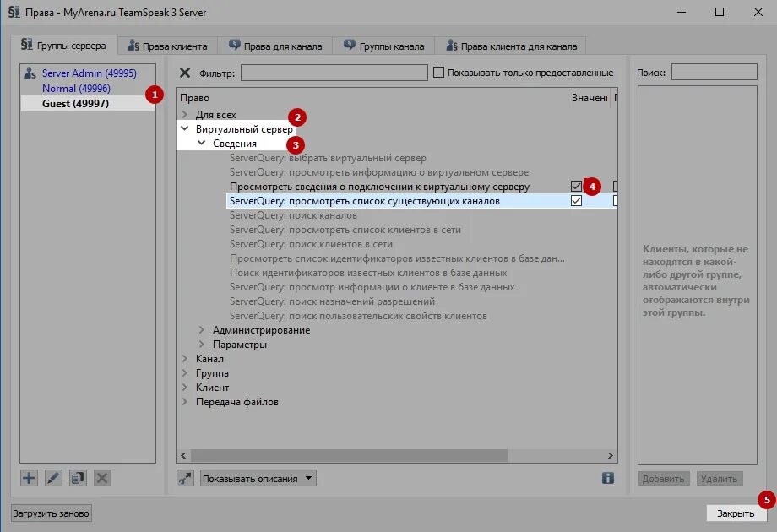Switch to 'Права клиента' tab

(x=167, y=46)
